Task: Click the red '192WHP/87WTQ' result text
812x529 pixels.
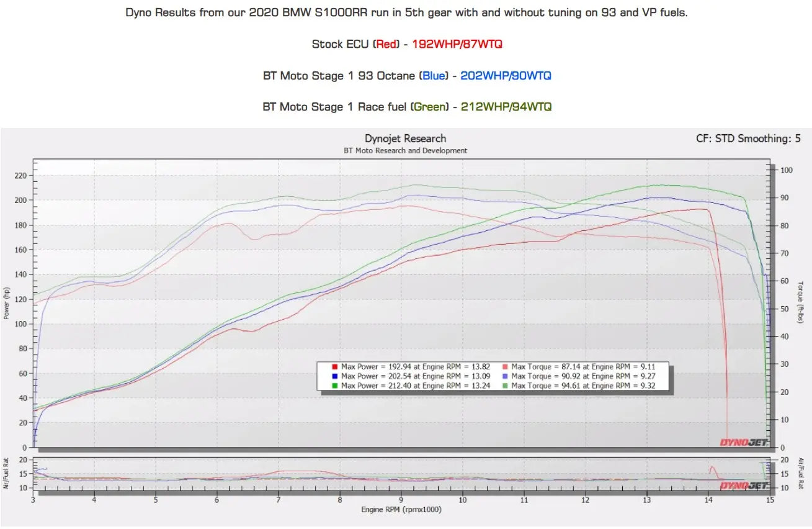Action: (457, 44)
